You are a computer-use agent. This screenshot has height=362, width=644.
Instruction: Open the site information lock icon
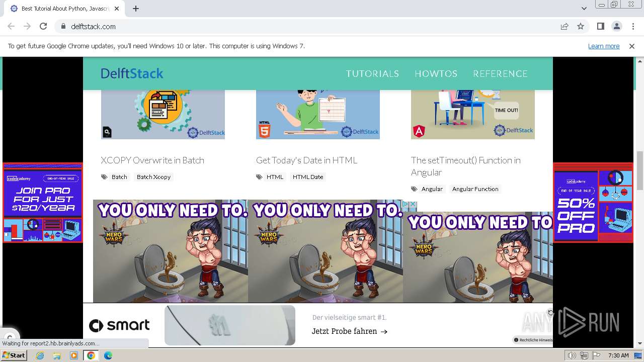point(63,26)
